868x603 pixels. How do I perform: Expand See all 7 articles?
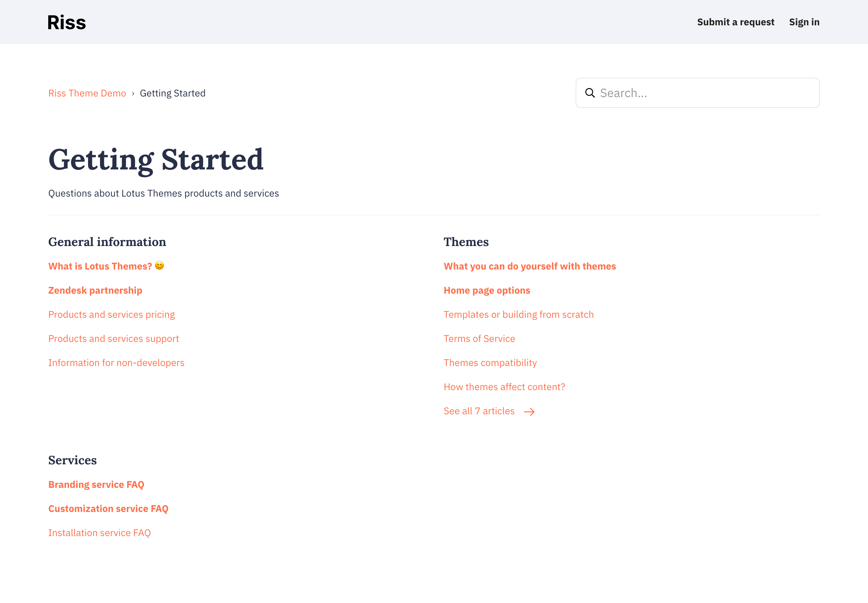pyautogui.click(x=479, y=411)
